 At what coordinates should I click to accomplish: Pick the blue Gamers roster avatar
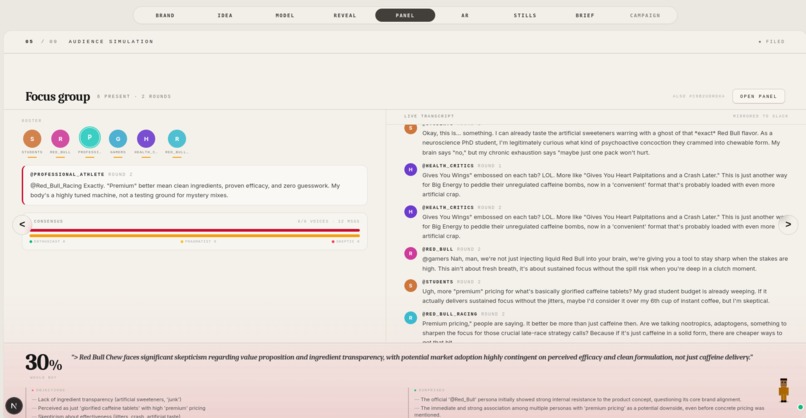point(118,139)
